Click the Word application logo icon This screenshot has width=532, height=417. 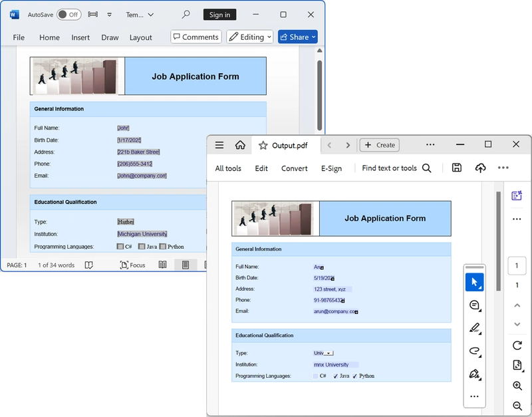coord(14,15)
